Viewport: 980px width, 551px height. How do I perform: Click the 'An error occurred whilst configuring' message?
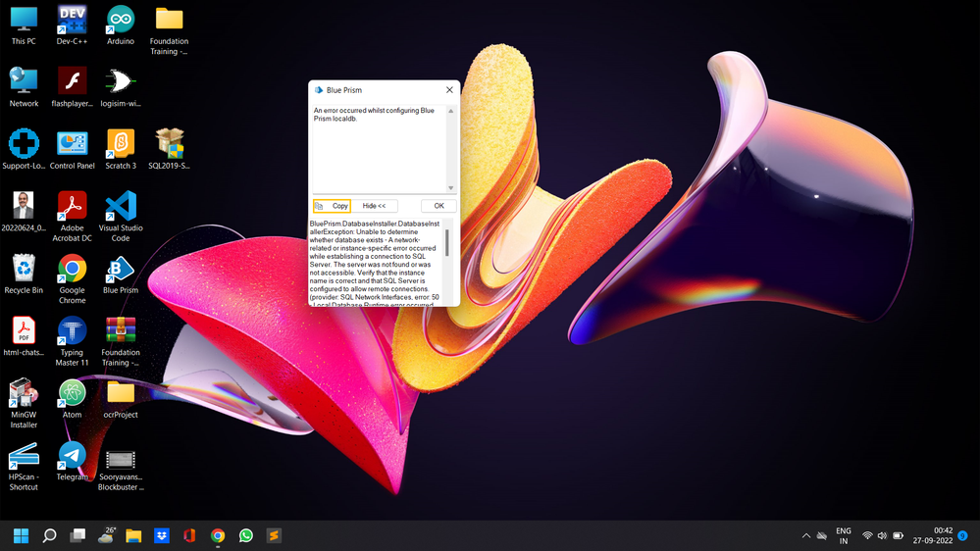point(374,115)
